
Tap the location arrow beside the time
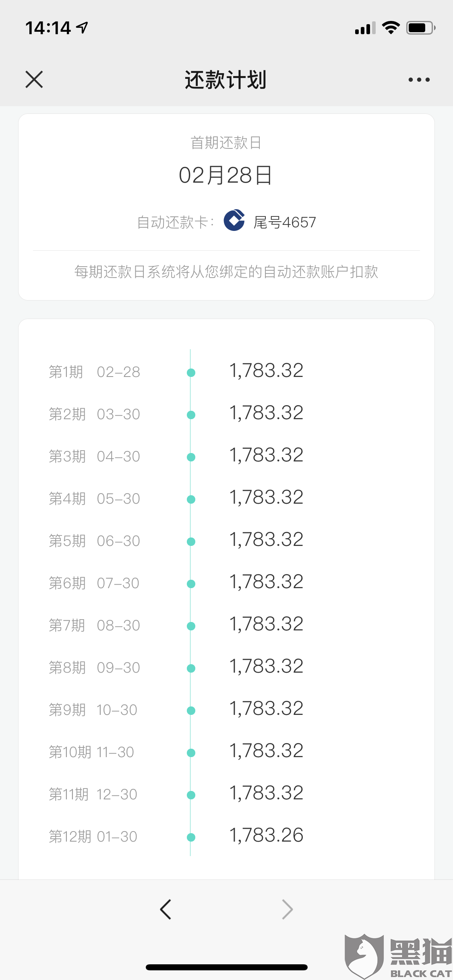(83, 28)
